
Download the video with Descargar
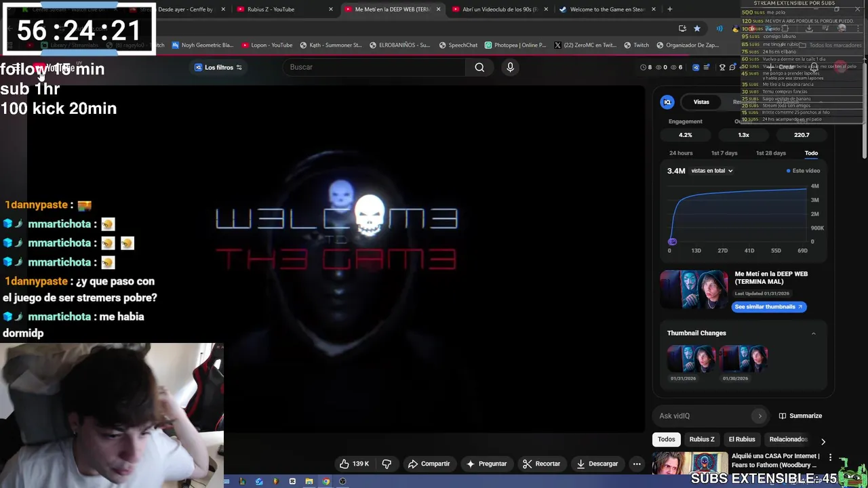pos(597,464)
